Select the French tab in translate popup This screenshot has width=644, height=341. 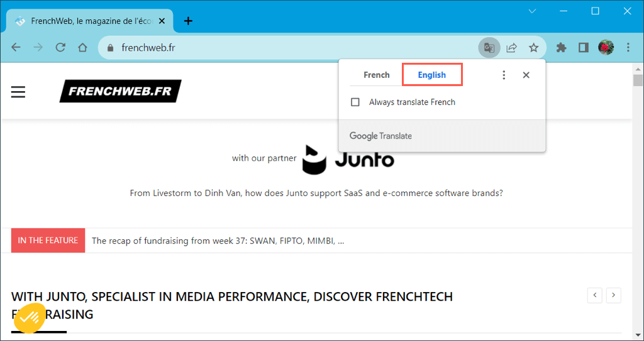tap(376, 75)
